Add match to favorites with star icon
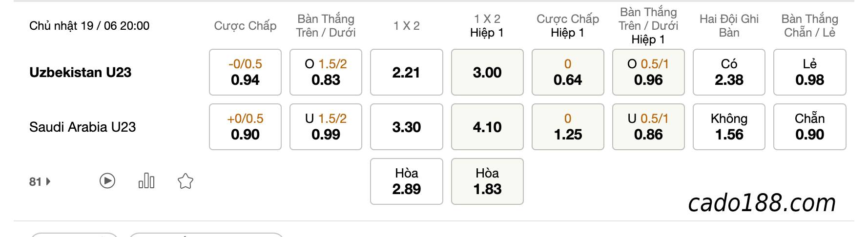The width and height of the screenshot is (868, 237). [x=186, y=181]
